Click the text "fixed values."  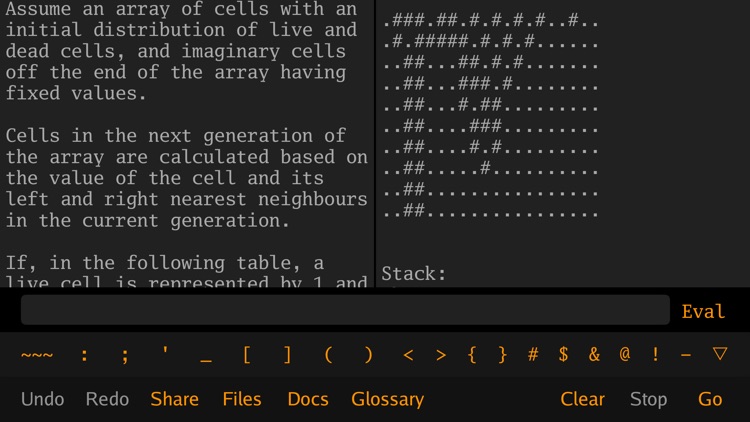(x=76, y=93)
